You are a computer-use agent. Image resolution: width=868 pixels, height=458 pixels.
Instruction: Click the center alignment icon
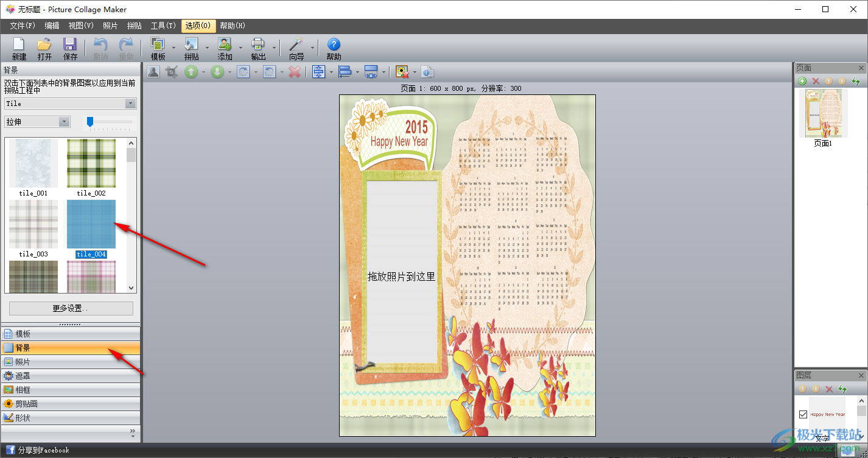(x=319, y=72)
